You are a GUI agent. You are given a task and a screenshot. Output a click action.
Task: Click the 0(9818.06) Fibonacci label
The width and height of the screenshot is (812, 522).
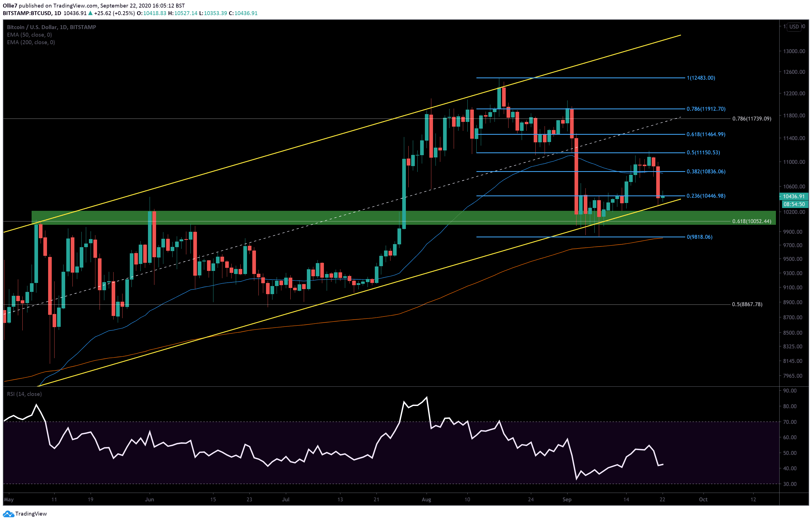[700, 237]
